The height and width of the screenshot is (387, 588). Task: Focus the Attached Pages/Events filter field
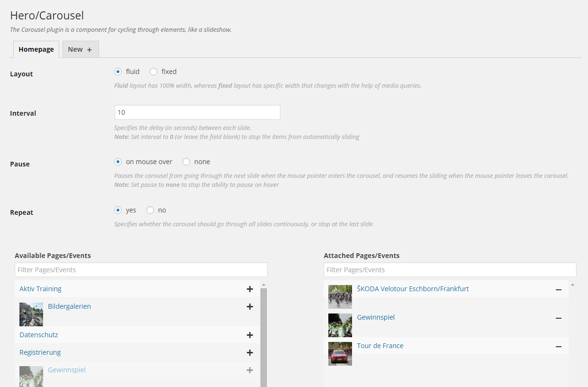point(450,270)
